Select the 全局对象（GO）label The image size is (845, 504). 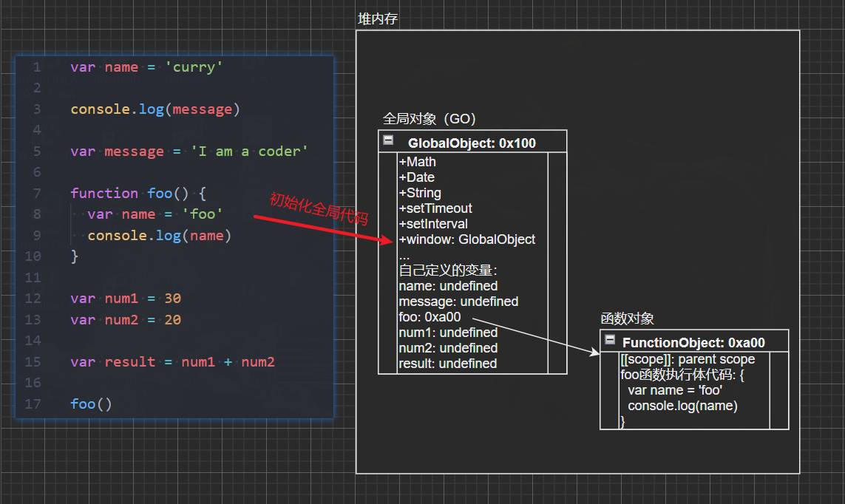(430, 118)
